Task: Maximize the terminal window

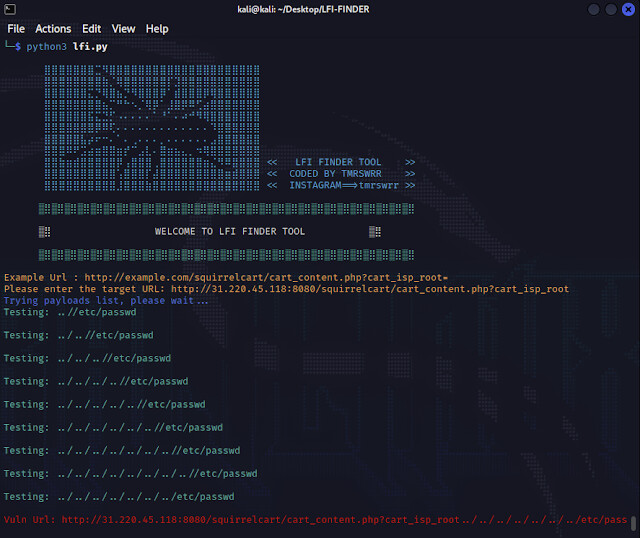Action: click(611, 9)
